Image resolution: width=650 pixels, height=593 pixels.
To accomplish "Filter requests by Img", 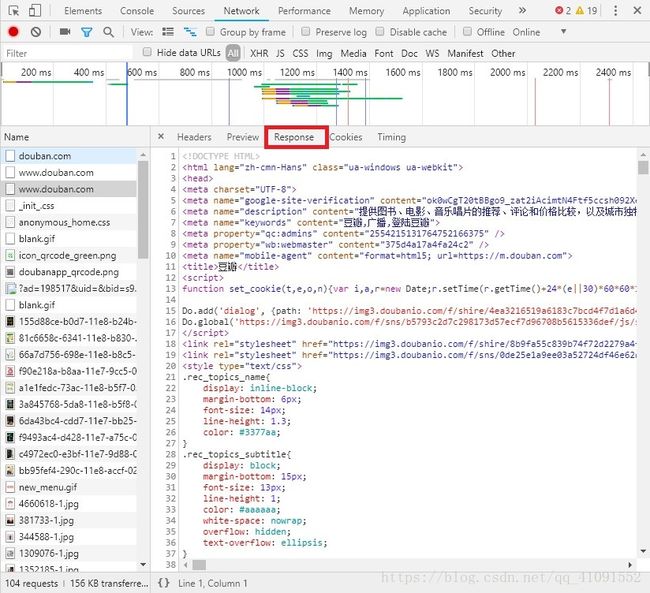I will click(x=324, y=53).
